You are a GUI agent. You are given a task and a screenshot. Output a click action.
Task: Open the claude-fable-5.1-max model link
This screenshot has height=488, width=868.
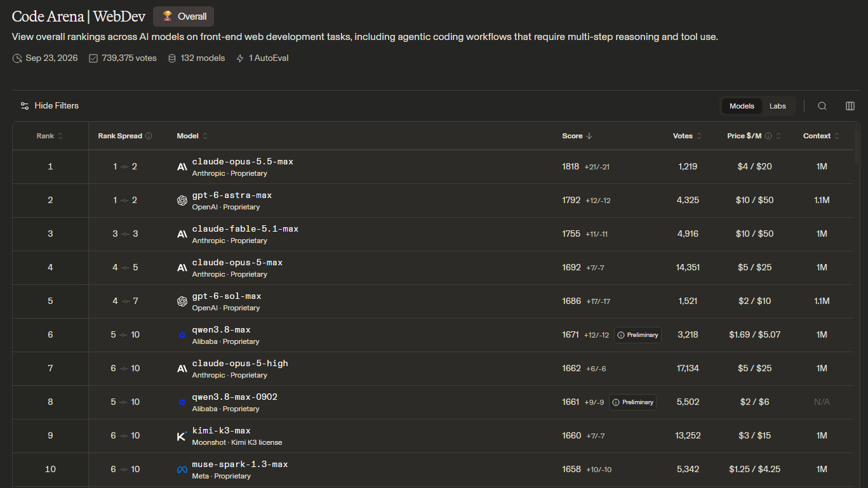(245, 229)
